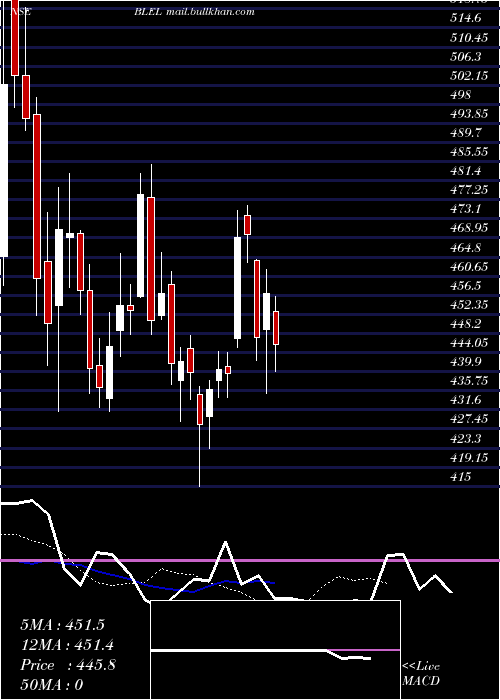
Task: Click the 448.2 axis label
Action: [x=466, y=324]
